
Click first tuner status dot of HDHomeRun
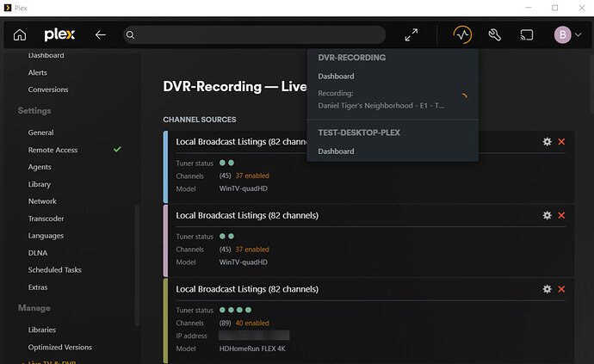[222, 310]
